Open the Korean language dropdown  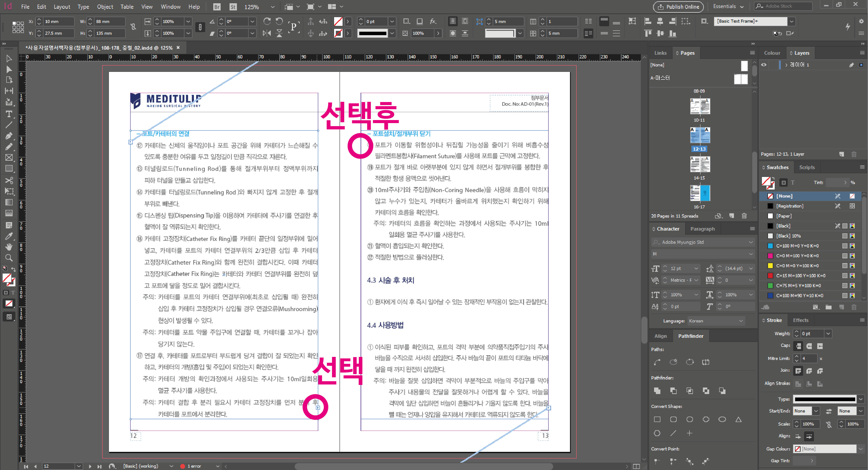(x=741, y=321)
